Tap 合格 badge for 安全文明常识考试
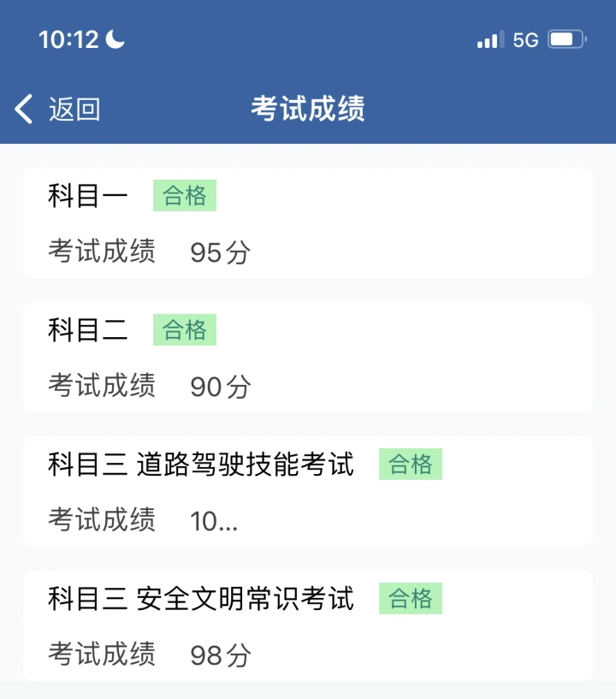This screenshot has height=699, width=616. 411,598
